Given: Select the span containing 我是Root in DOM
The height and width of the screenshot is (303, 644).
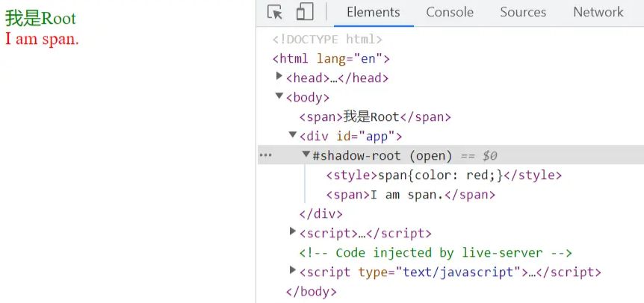Looking at the screenshot, I should coord(374,116).
